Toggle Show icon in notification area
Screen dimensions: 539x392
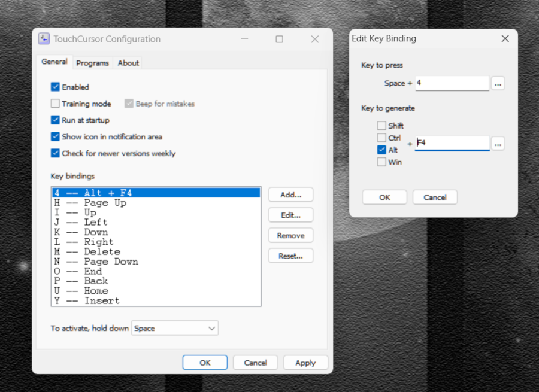(55, 136)
